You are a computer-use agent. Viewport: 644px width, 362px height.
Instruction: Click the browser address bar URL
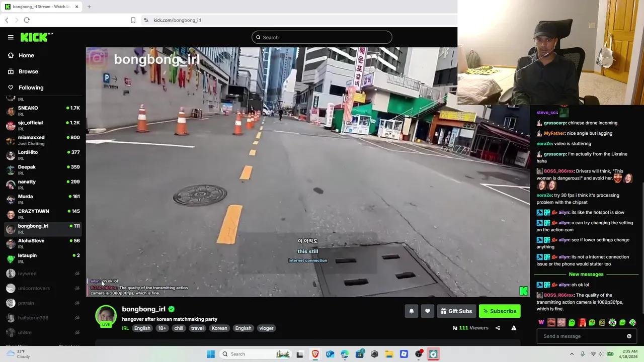[177, 20]
